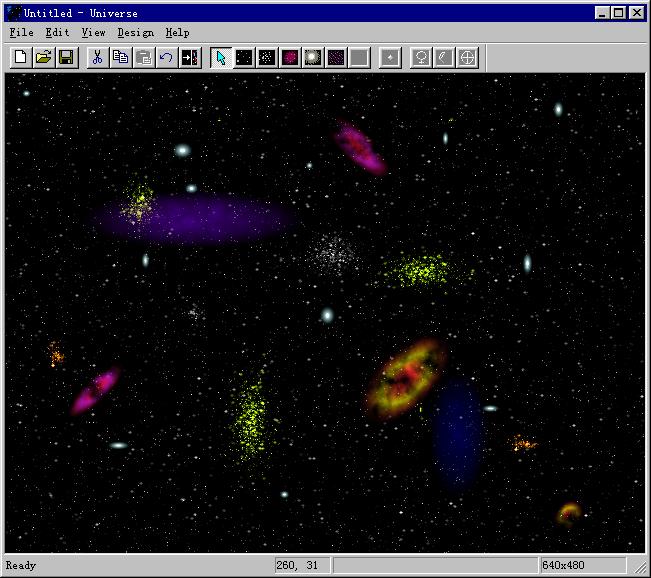Image resolution: width=651 pixels, height=578 pixels.
Task: Choose the star cluster tool
Action: (x=267, y=57)
